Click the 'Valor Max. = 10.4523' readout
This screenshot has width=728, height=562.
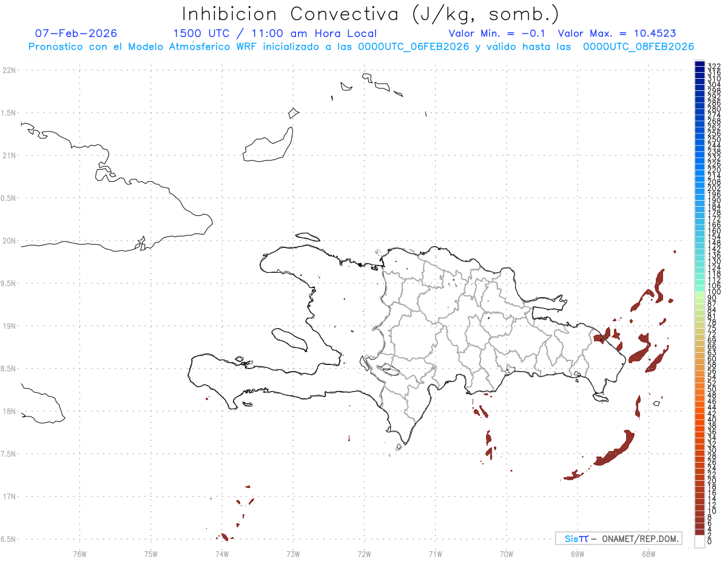point(617,33)
